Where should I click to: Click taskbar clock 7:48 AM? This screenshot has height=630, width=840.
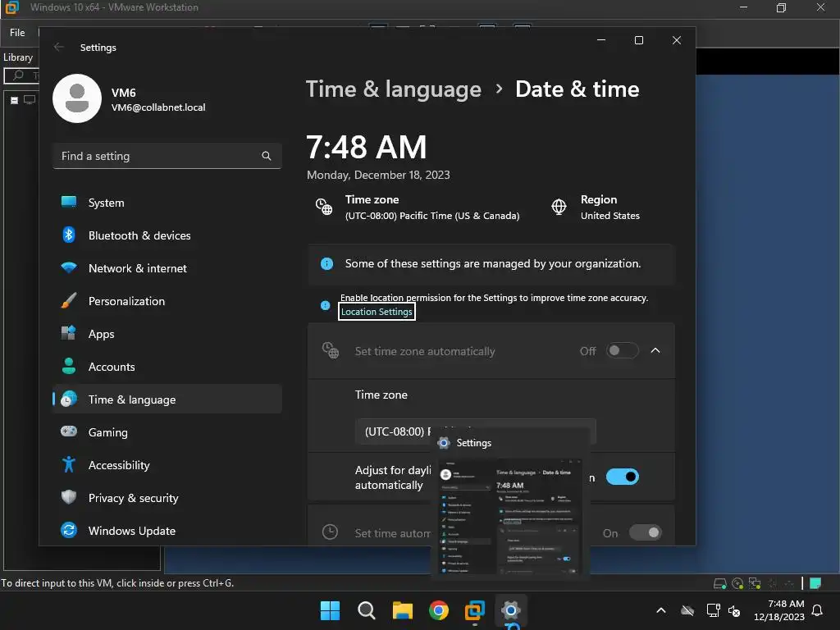click(x=786, y=604)
